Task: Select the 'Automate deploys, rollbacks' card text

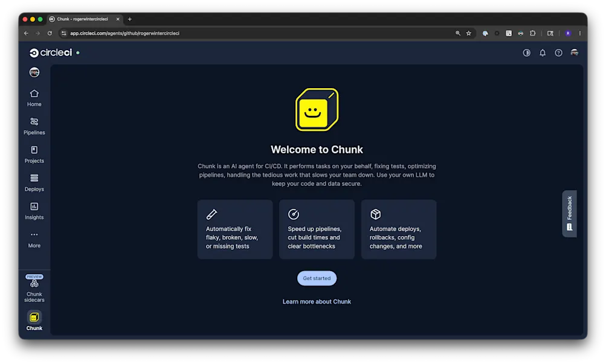Action: [x=396, y=237]
